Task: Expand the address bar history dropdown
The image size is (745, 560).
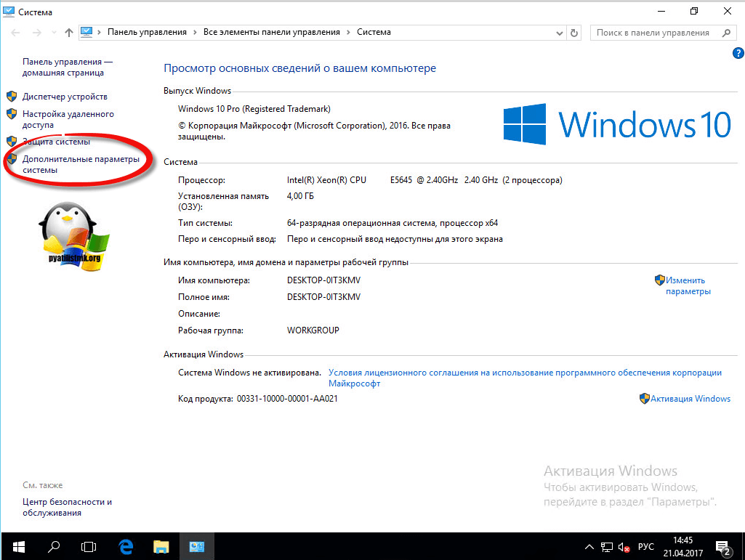Action: 559,33
